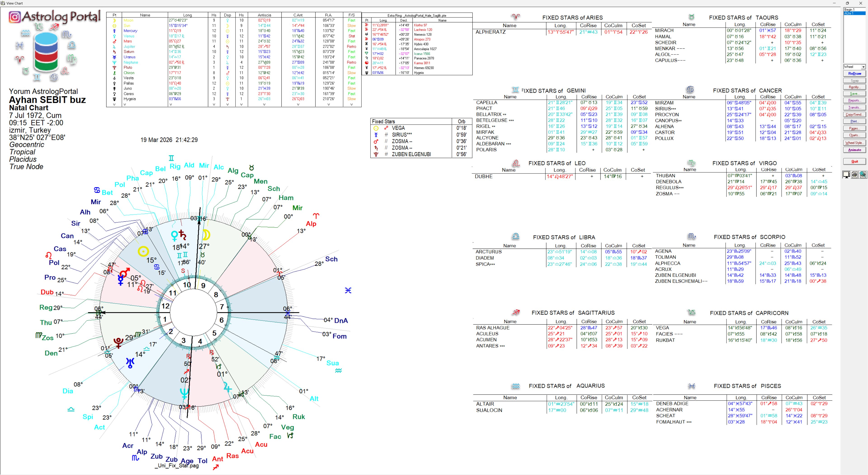
Task: Select 'Begin 1' list entry
Action: [849, 10]
